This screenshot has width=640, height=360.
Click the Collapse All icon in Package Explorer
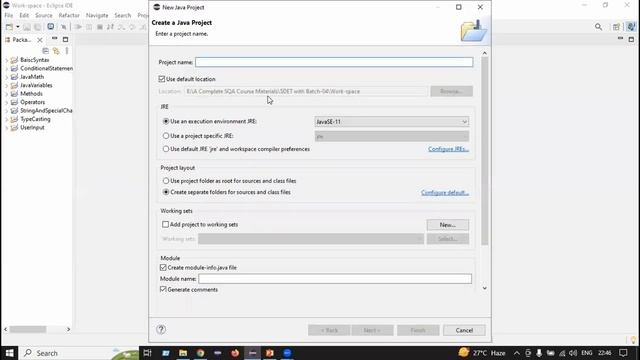point(45,51)
